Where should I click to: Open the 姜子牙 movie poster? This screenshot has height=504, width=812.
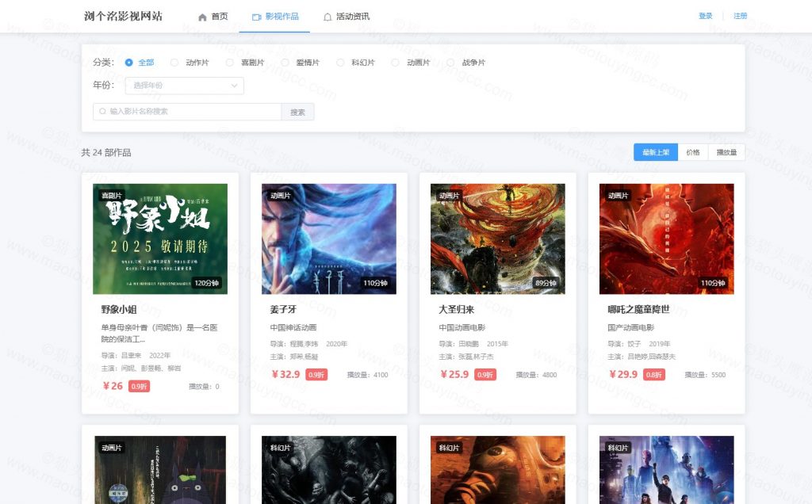pyautogui.click(x=329, y=239)
